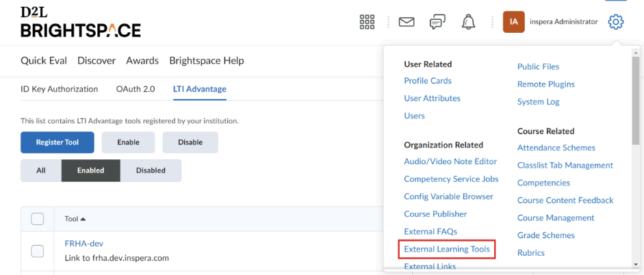Click the 'Course Related' heading text

point(546,131)
